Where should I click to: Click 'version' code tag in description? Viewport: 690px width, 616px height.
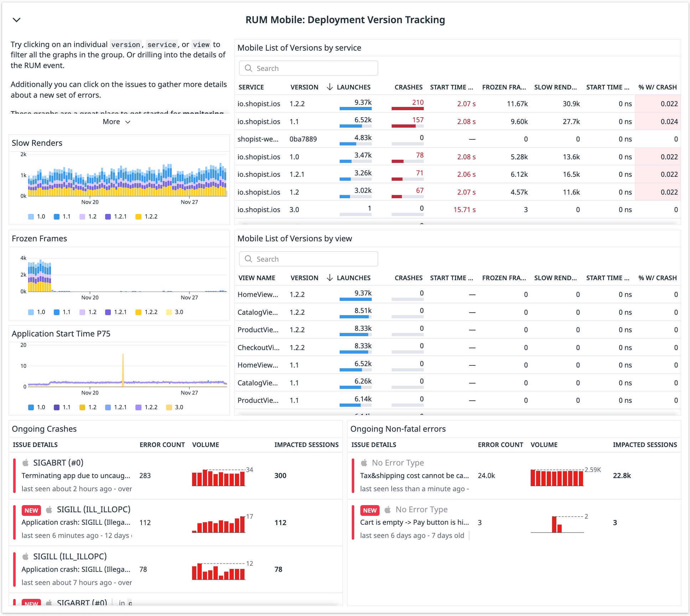[125, 45]
